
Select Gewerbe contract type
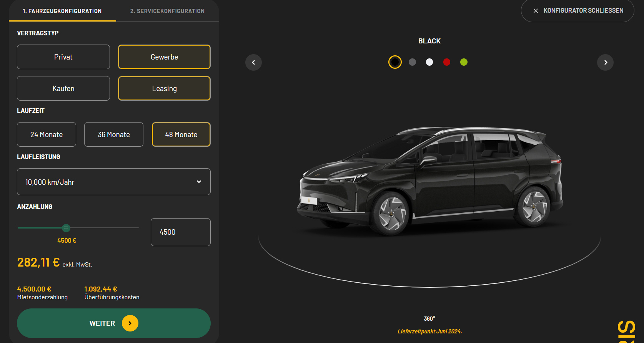pos(164,57)
